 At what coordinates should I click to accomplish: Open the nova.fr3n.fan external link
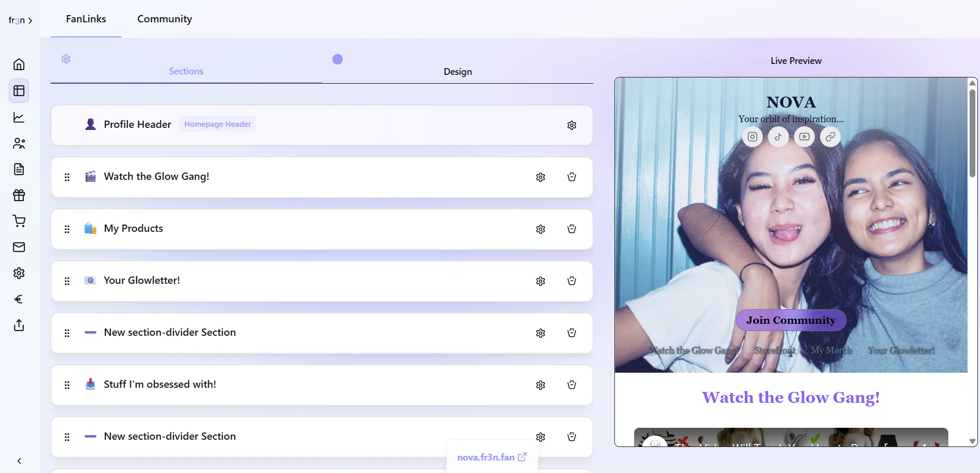[491, 457]
